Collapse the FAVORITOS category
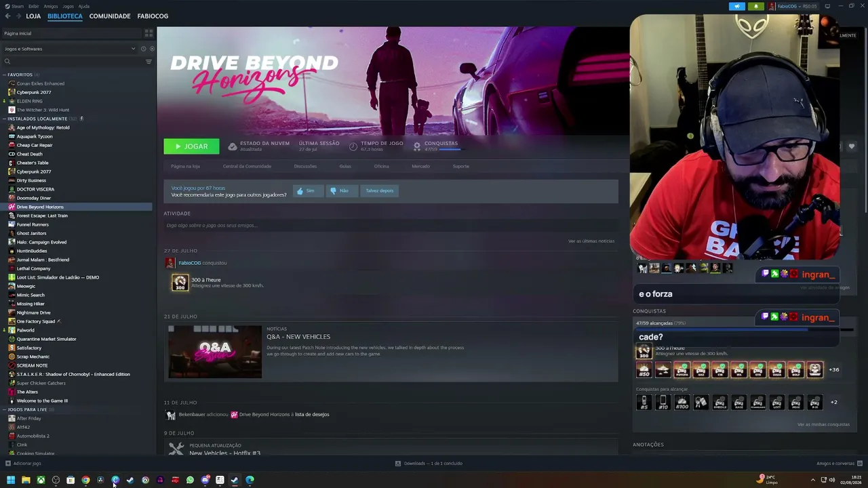The height and width of the screenshot is (488, 868). [x=4, y=75]
